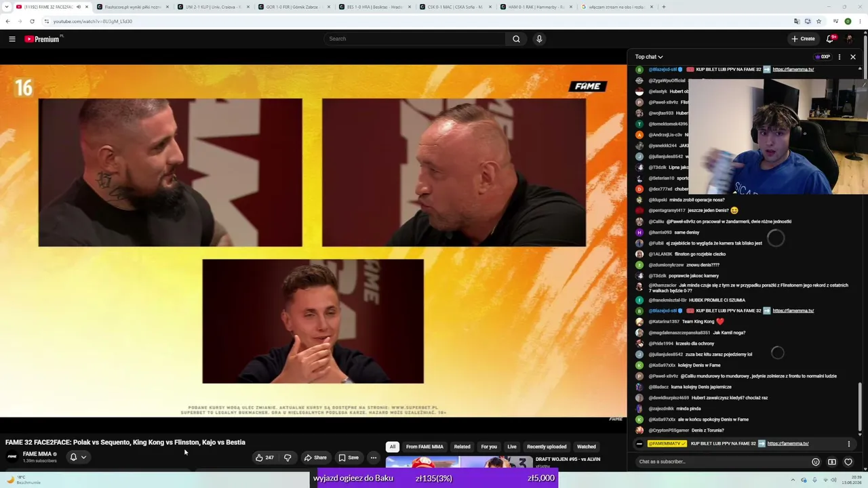Select the Live filter chip
This screenshot has height=488, width=868.
pos(512,447)
